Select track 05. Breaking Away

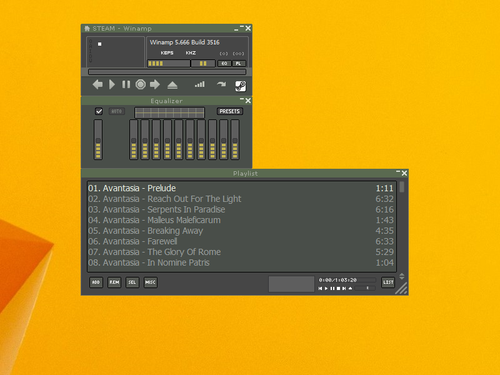(241, 231)
